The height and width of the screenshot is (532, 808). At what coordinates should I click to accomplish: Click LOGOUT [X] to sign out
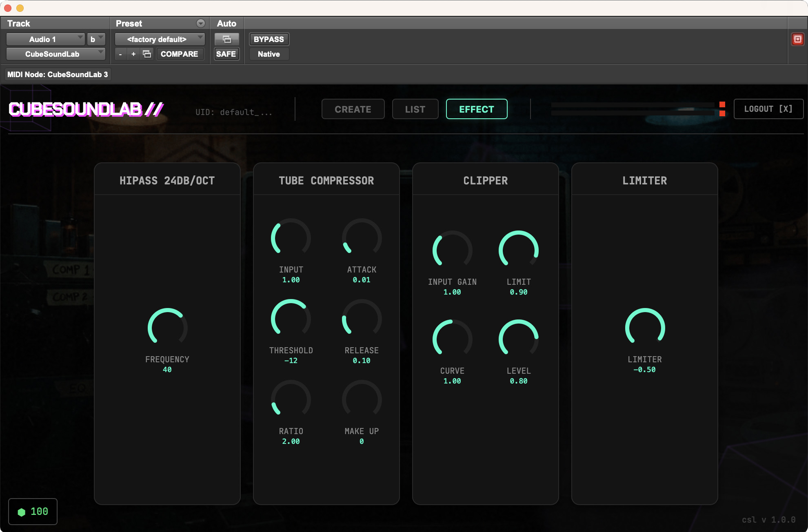[x=768, y=109]
